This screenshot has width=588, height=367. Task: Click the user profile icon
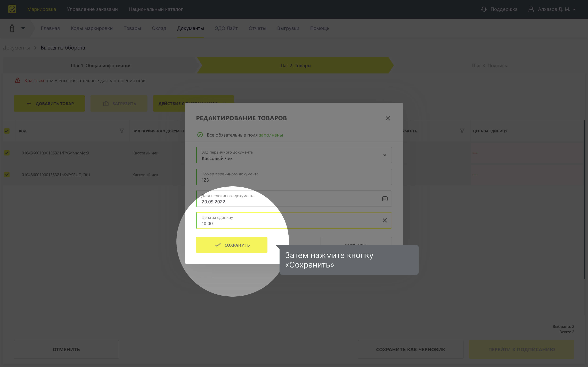point(531,9)
